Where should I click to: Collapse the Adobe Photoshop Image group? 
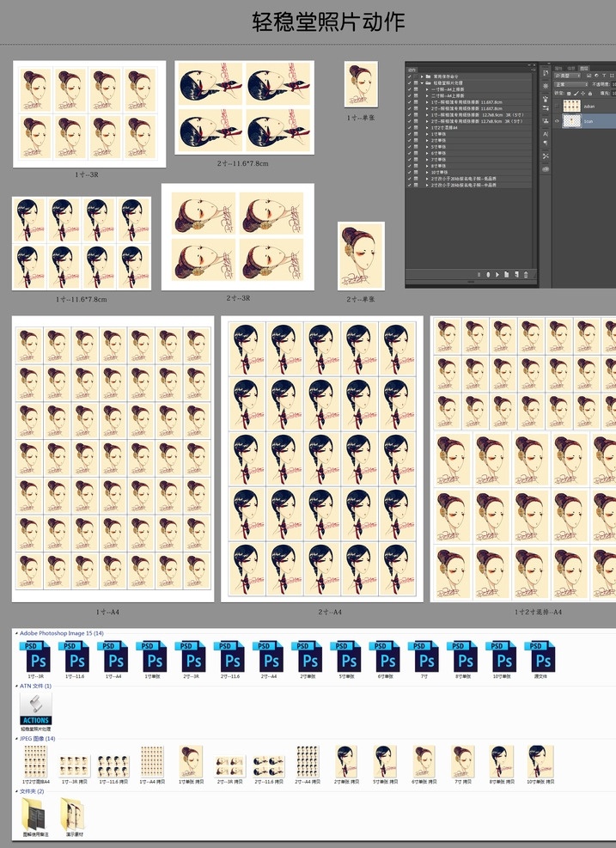[x=16, y=632]
